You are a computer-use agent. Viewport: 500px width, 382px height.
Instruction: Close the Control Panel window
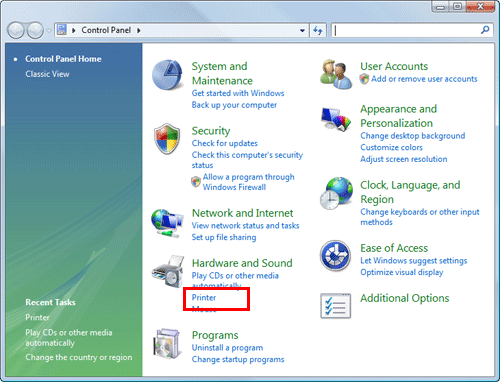[480, 6]
